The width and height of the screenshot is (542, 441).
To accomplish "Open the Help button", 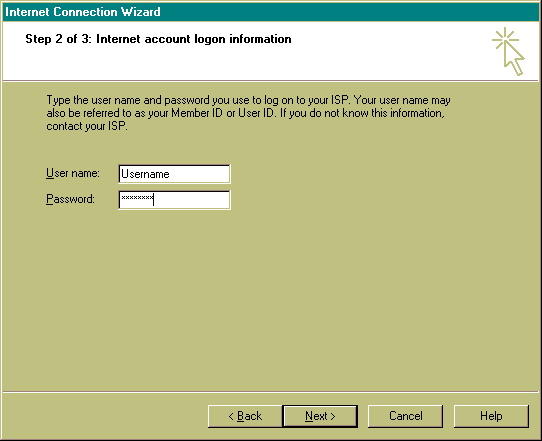I will coord(491,416).
